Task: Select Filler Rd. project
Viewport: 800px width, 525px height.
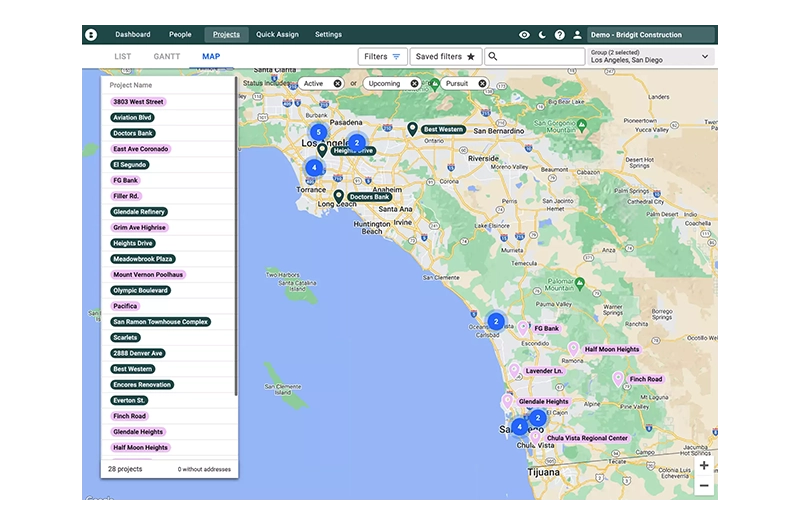Action: point(126,196)
